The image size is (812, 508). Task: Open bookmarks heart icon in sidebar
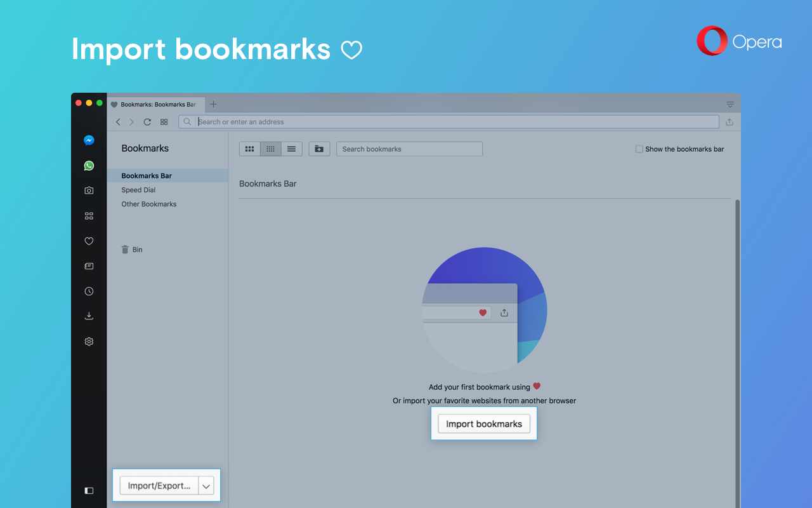(89, 241)
